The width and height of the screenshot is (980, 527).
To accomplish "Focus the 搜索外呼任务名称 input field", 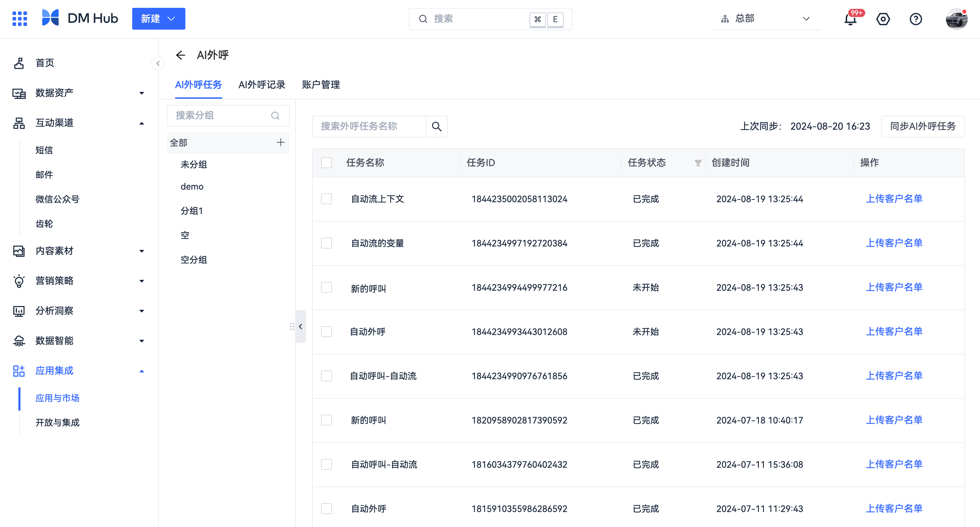I will 369,127.
